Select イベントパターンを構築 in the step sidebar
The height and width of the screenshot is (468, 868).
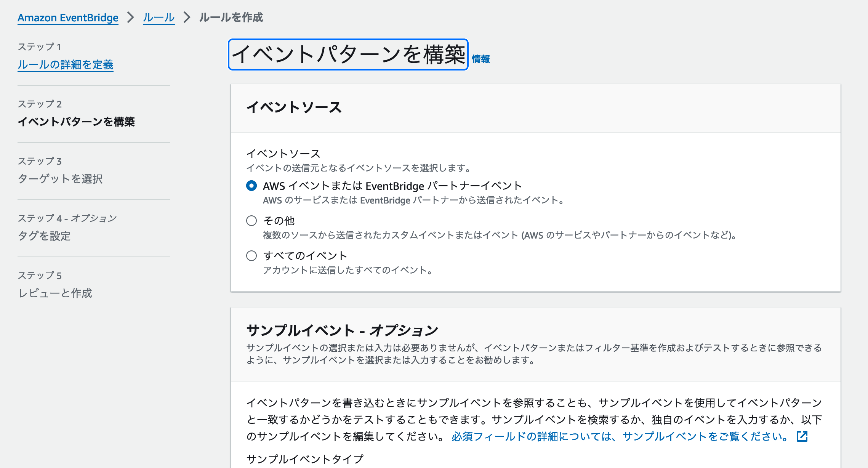[78, 123]
